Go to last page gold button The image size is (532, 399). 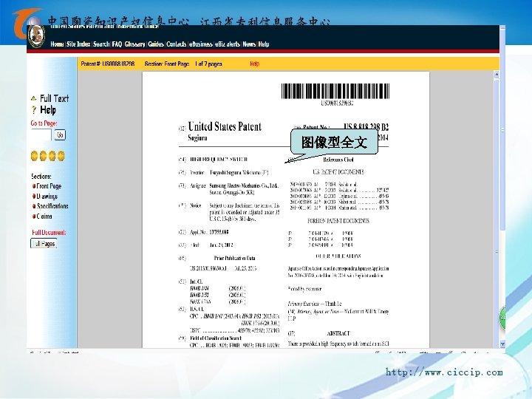click(61, 156)
